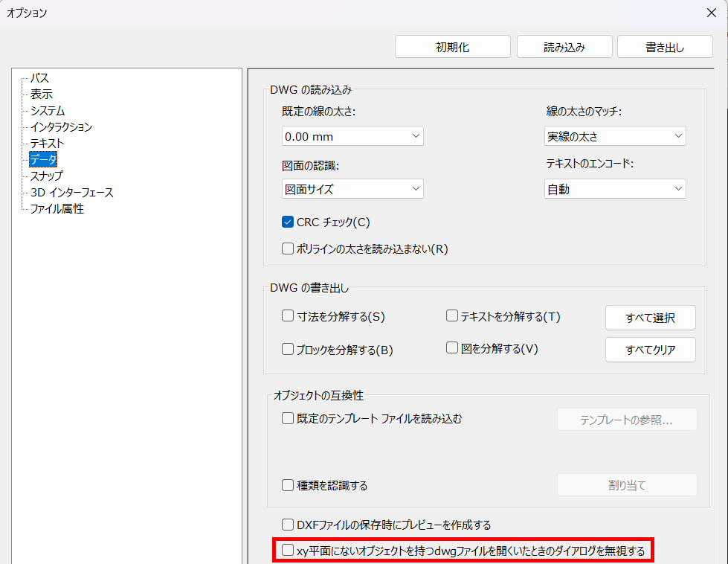
Task: Enable ポリラインの太さを読み込まない option
Action: click(288, 248)
